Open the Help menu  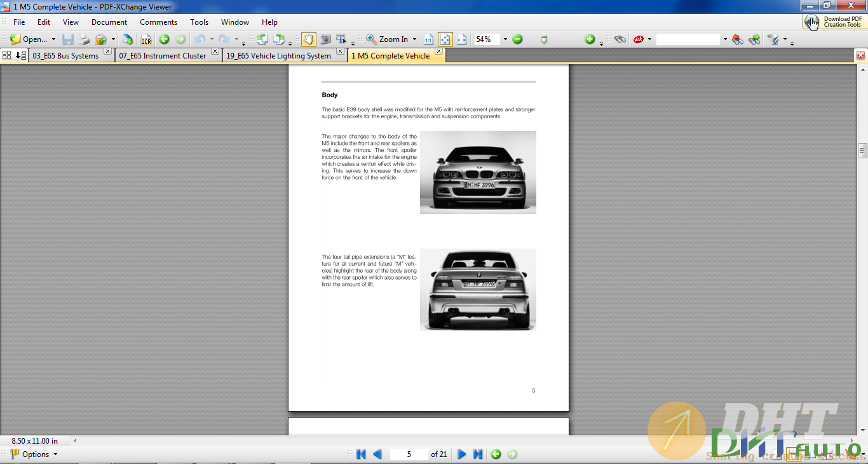click(269, 22)
